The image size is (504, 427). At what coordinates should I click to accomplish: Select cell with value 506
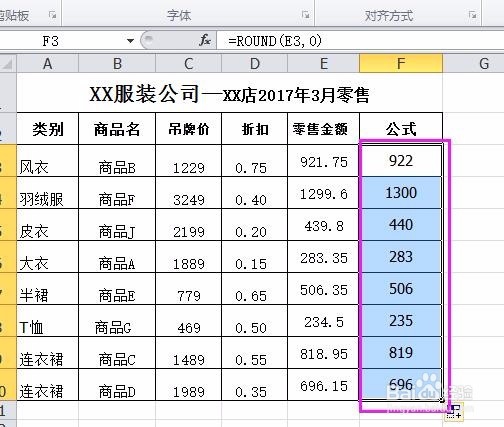(401, 289)
